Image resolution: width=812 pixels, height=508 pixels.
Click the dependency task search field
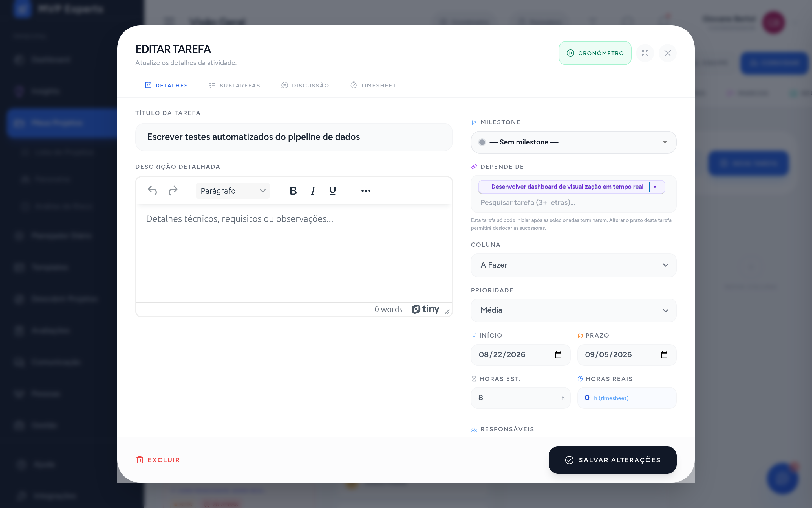pos(573,203)
